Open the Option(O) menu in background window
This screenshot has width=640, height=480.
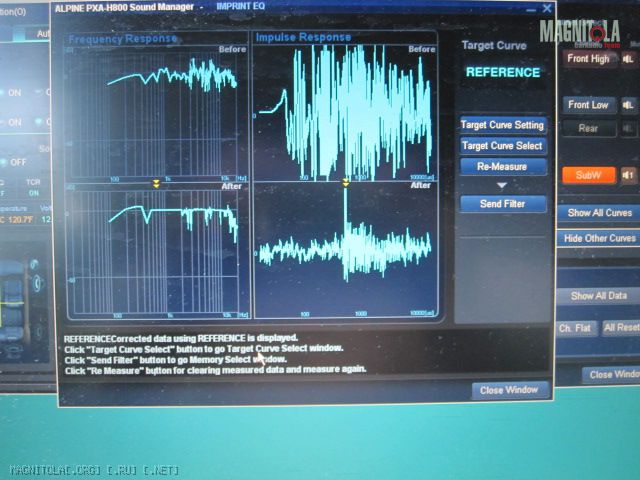13,11
